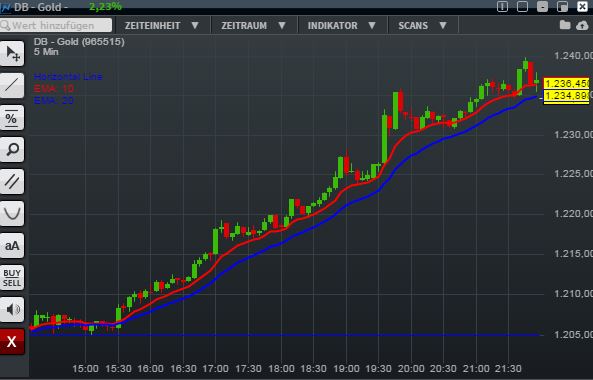The width and height of the screenshot is (593, 380).
Task: Click the 20:00 time axis label
Action: [x=411, y=368]
